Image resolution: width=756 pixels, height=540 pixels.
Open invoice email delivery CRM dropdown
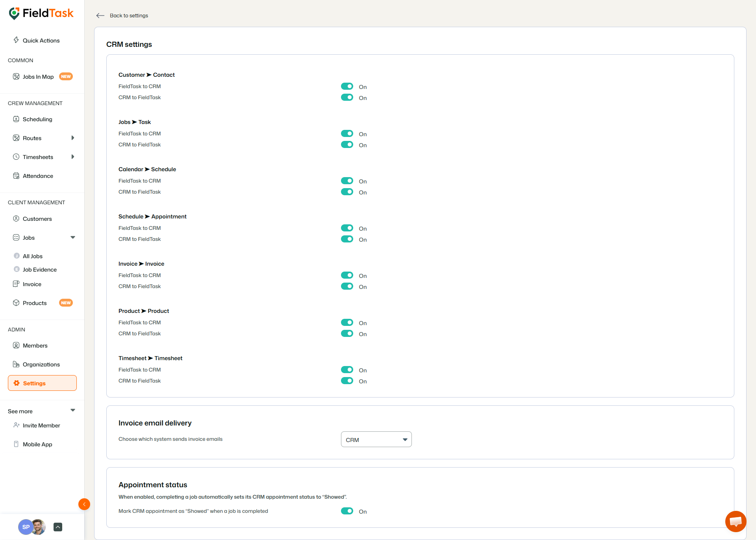[376, 439]
